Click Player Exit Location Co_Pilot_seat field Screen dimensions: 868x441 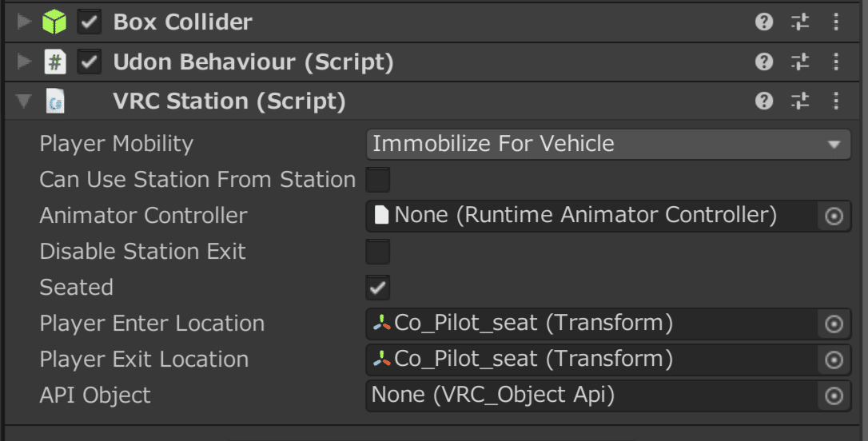[x=608, y=360]
